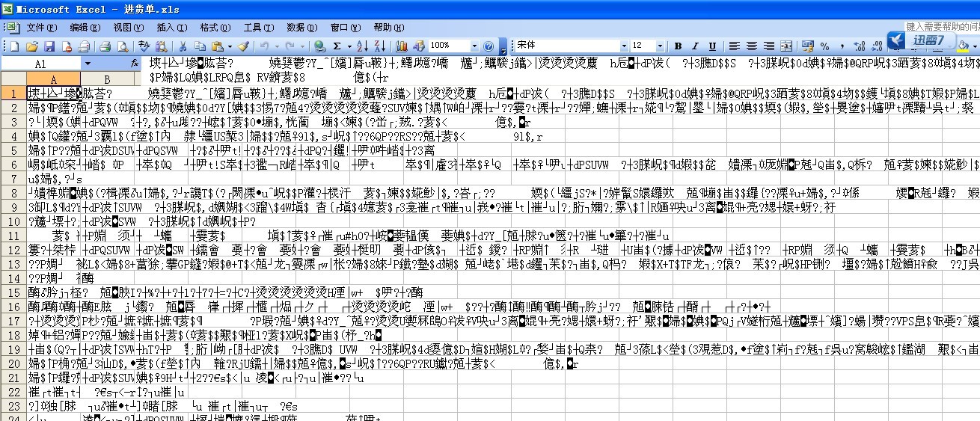980x421 pixels.
Task: Open the Name Box dropdown arrow
Action: pyautogui.click(x=88, y=64)
